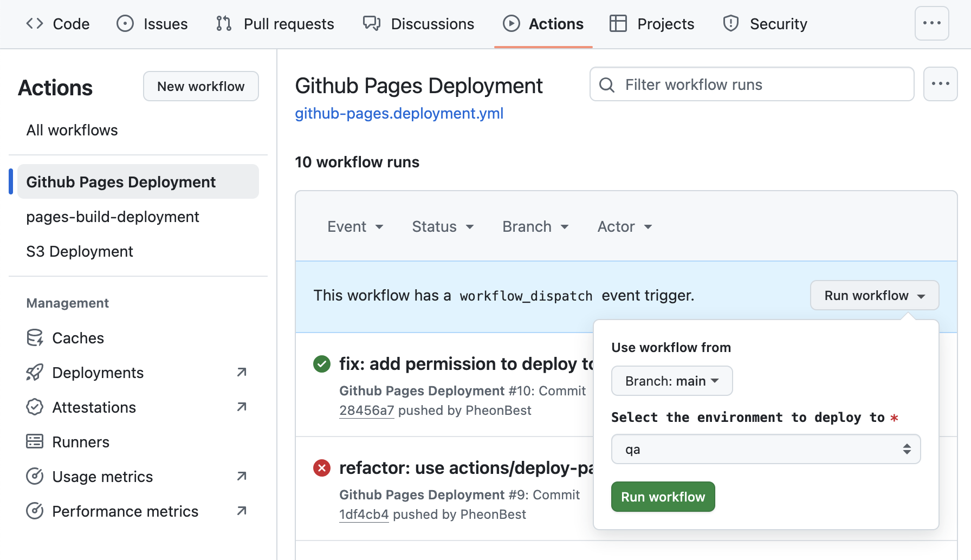Open run 'fix: add permission to deploy'
971x560 pixels.
click(x=466, y=364)
